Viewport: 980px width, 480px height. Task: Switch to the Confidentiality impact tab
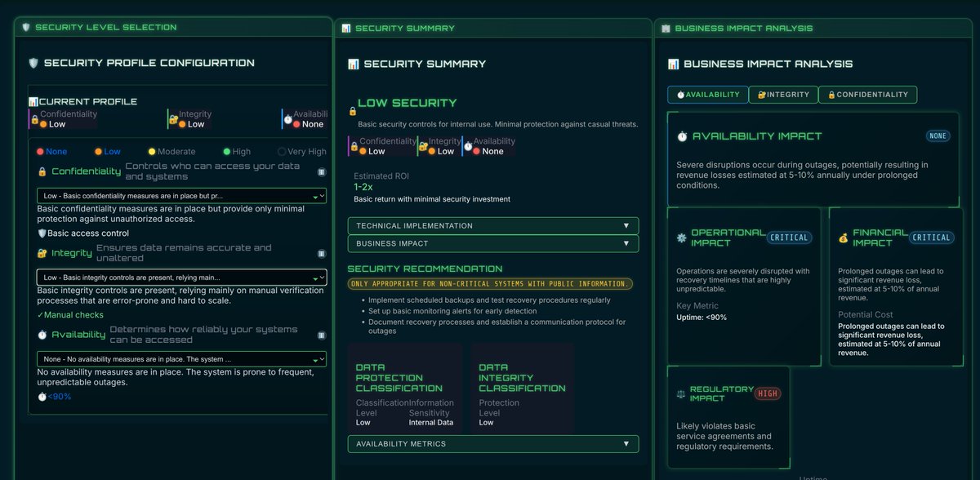tap(868, 95)
